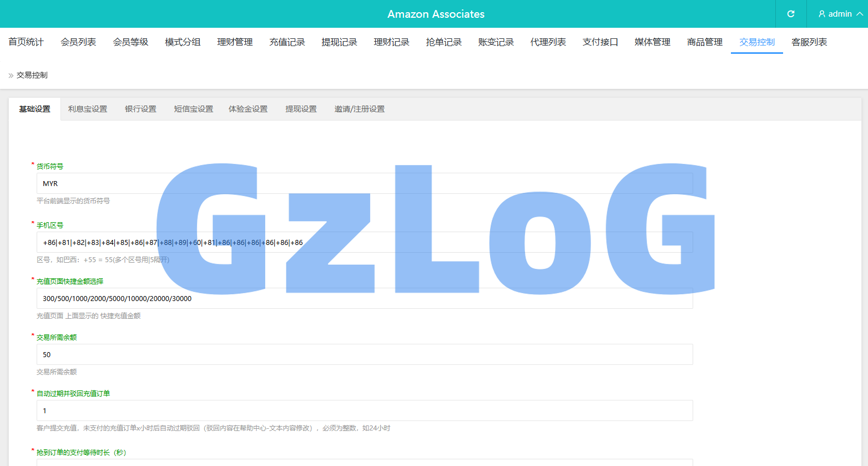Open the 充值记录 menu
The height and width of the screenshot is (466, 868).
[x=287, y=42]
